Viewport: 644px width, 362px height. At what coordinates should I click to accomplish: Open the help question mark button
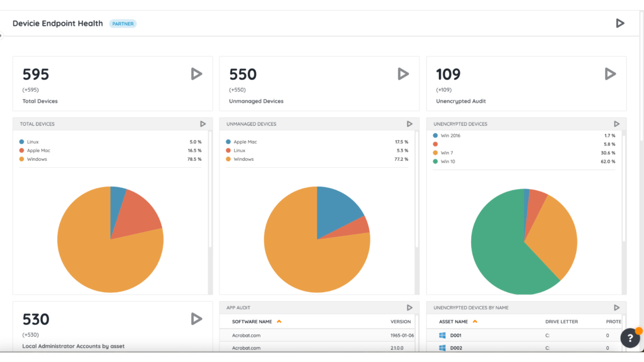pos(630,337)
